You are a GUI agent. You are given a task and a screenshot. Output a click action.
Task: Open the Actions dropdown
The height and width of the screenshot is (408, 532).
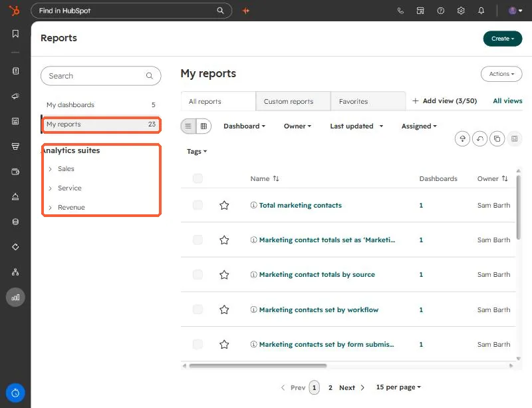tap(501, 74)
